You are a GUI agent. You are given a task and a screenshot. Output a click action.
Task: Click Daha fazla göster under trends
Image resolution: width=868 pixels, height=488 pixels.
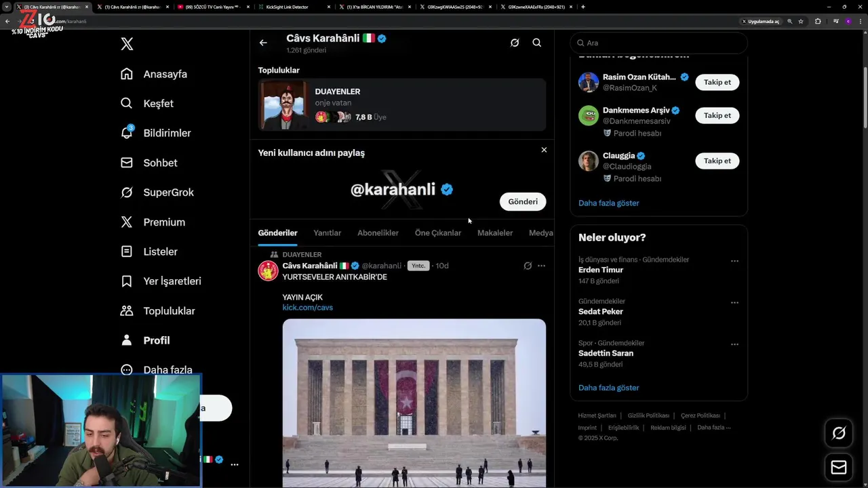coord(608,388)
